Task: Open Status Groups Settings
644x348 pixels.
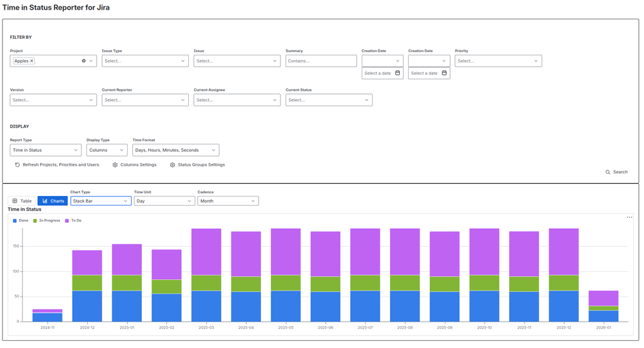Action: 197,164
